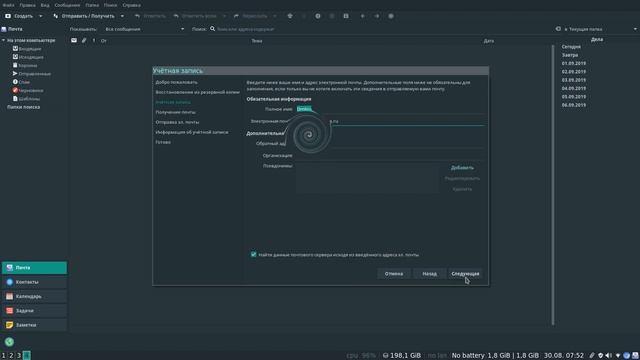This screenshot has height=360, width=640.
Task: Click the Организация input field
Action: [391, 155]
